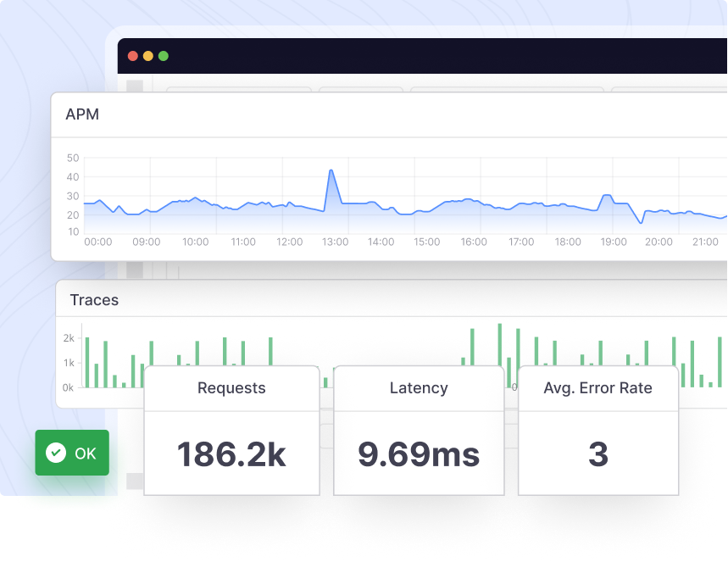Screen dimensions: 728x562
Task: Click the 9.69ms latency value
Action: point(419,454)
